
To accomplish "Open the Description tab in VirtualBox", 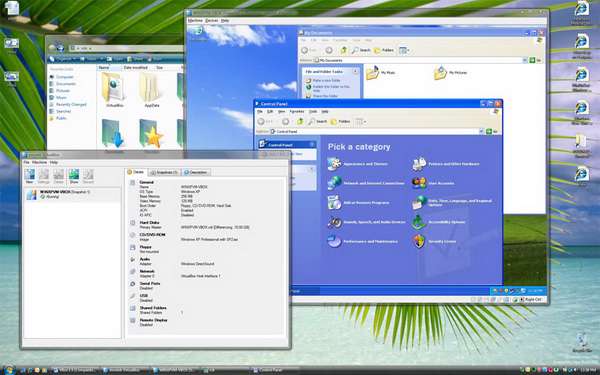I will pos(196,172).
